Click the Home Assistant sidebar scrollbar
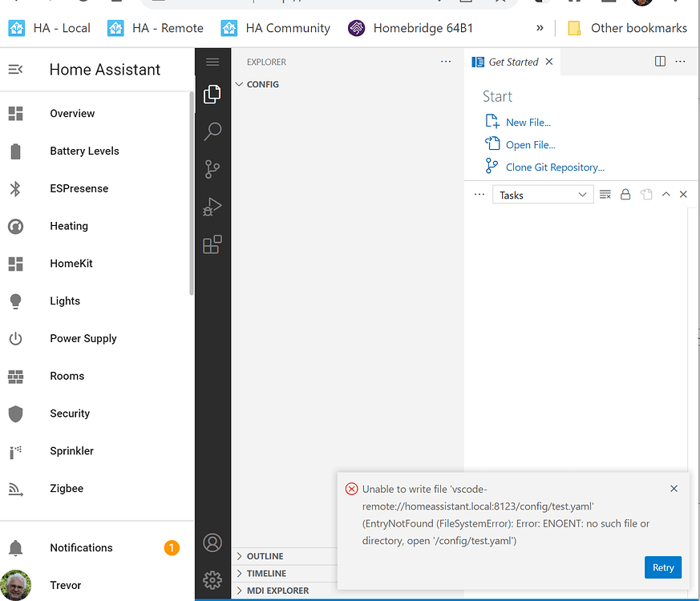This screenshot has height=601, width=700. [192, 194]
